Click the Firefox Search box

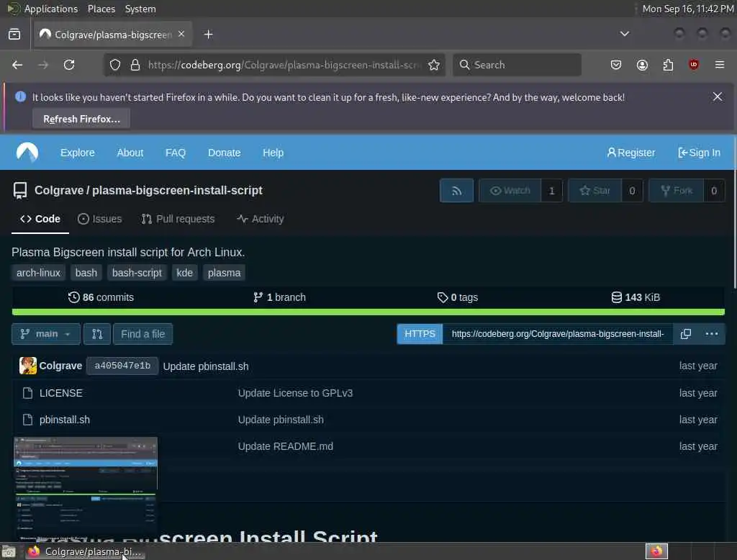517,65
